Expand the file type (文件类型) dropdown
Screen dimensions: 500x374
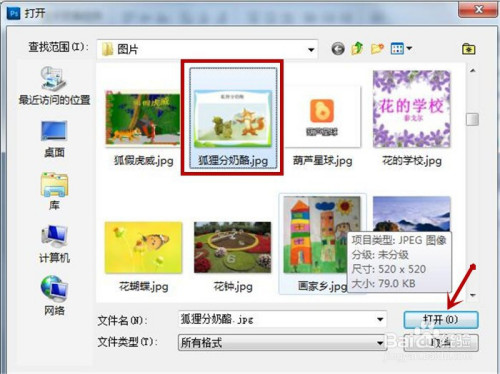(x=380, y=342)
